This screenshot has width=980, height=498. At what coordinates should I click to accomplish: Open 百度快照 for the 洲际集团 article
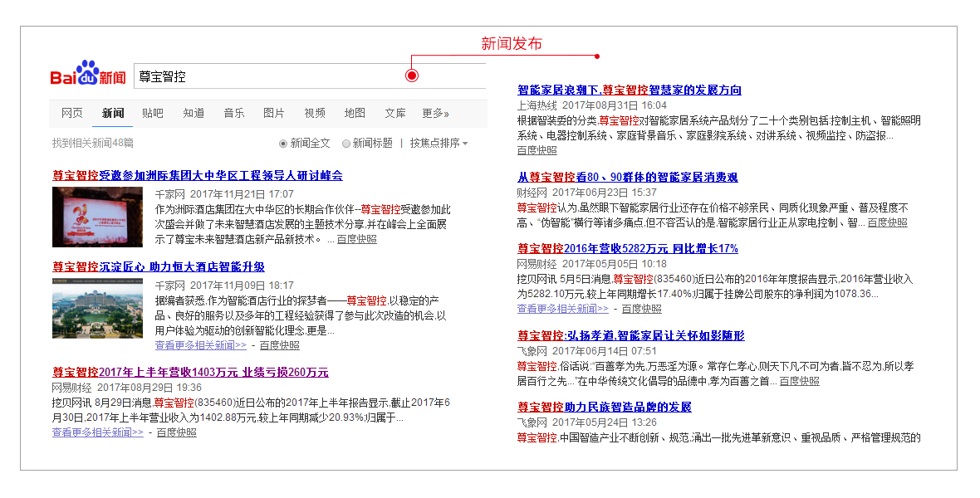[x=357, y=239]
